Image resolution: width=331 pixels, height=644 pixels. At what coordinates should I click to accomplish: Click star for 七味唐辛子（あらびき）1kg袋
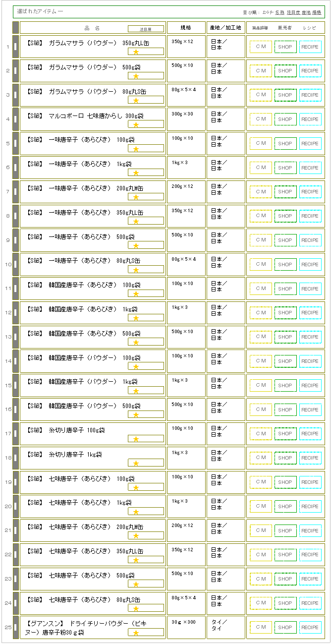point(136,512)
